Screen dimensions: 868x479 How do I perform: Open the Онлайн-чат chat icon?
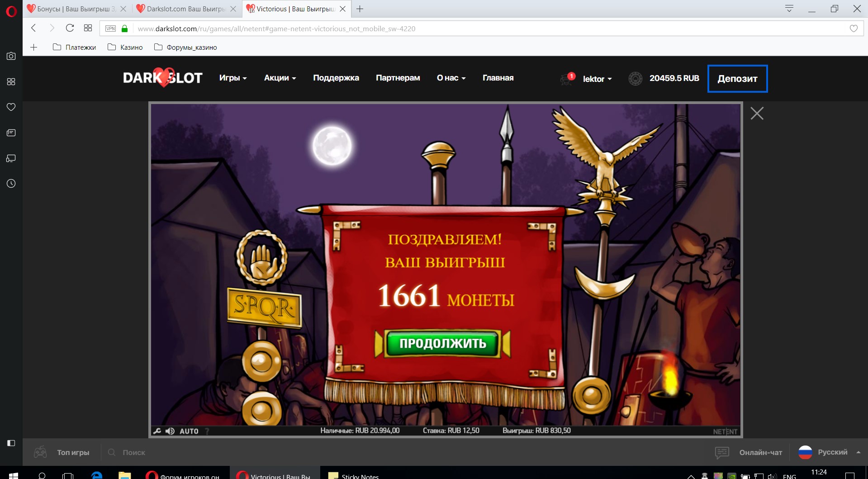click(722, 452)
